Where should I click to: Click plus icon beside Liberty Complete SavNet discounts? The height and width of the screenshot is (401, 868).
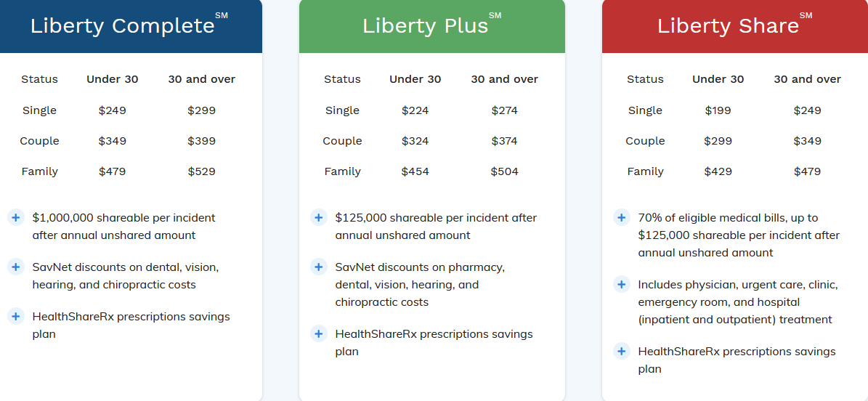point(16,267)
